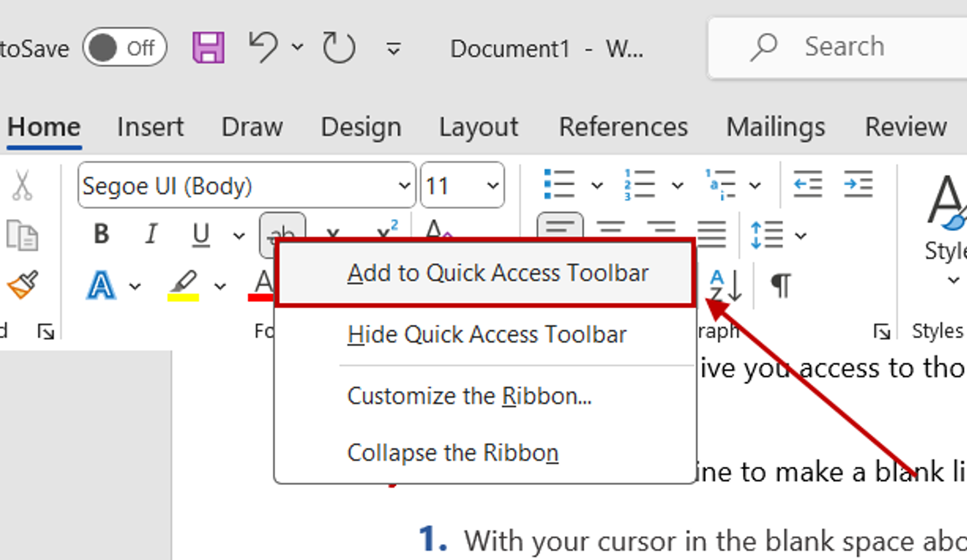Image resolution: width=967 pixels, height=560 pixels.
Task: Open the Clipboard dialog launcher
Action: coord(46,331)
